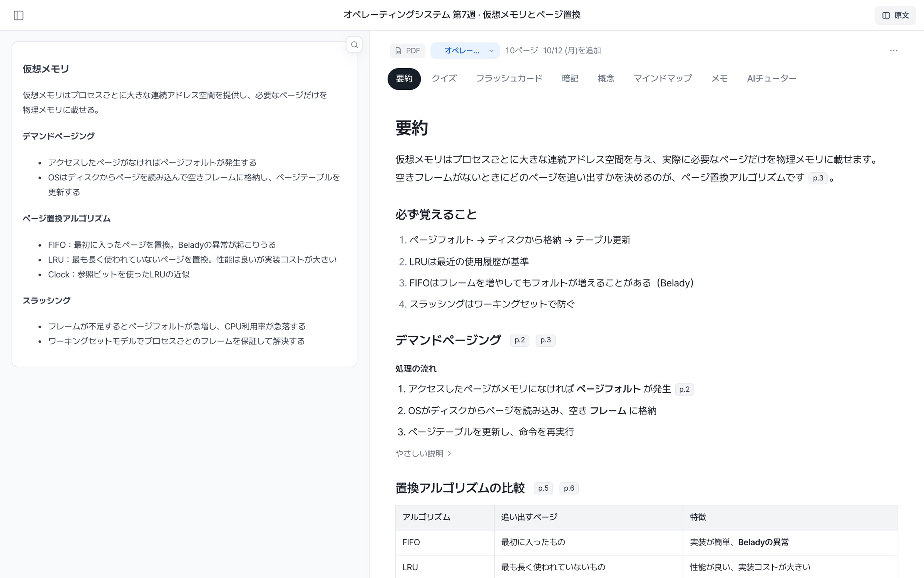Click the p.3 reference in the summary paragraph
924x578 pixels.
pyautogui.click(x=818, y=178)
